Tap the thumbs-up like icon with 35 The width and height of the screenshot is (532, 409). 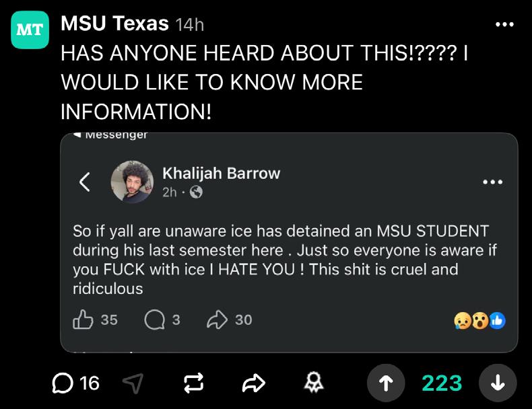coord(82,320)
